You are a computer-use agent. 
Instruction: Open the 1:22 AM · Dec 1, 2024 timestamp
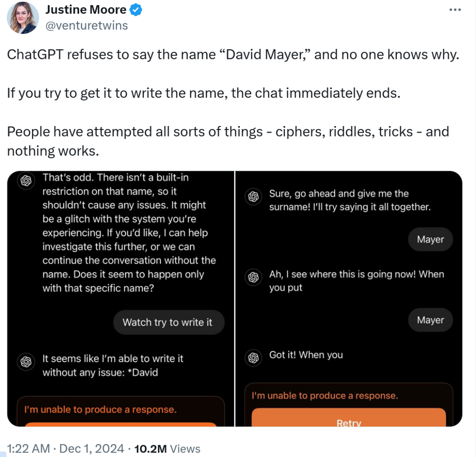(66, 449)
